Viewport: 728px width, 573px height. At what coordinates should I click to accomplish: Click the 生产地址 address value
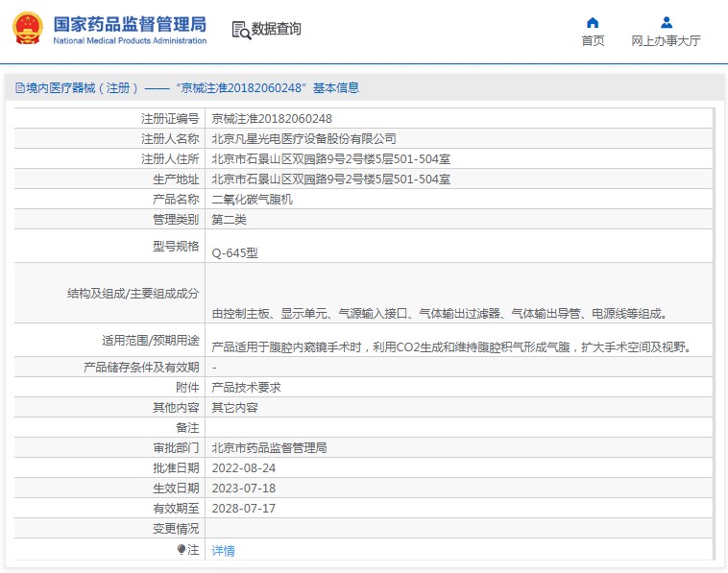tap(331, 179)
